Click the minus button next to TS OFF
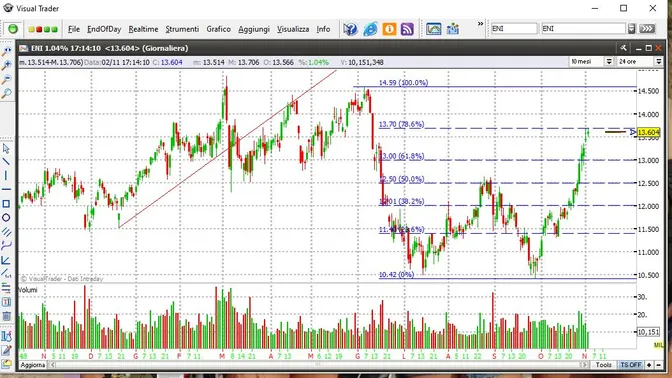 pos(659,365)
